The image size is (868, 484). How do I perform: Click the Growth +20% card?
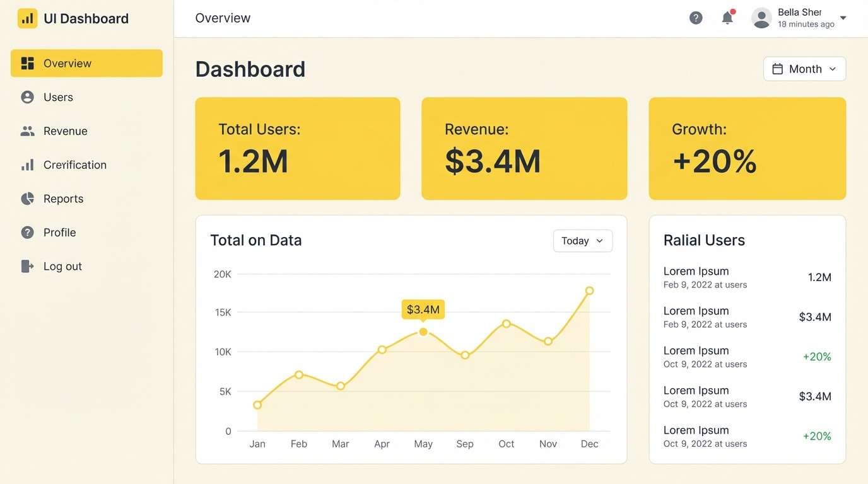(x=747, y=148)
